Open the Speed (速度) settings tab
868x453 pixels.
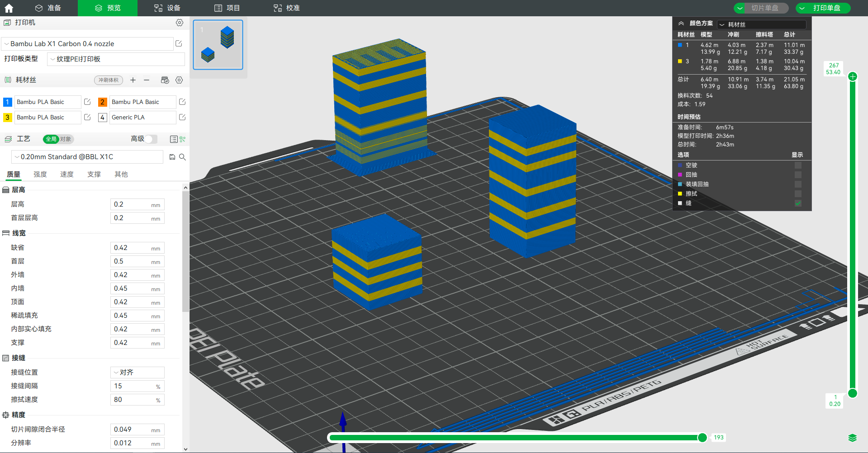point(67,175)
